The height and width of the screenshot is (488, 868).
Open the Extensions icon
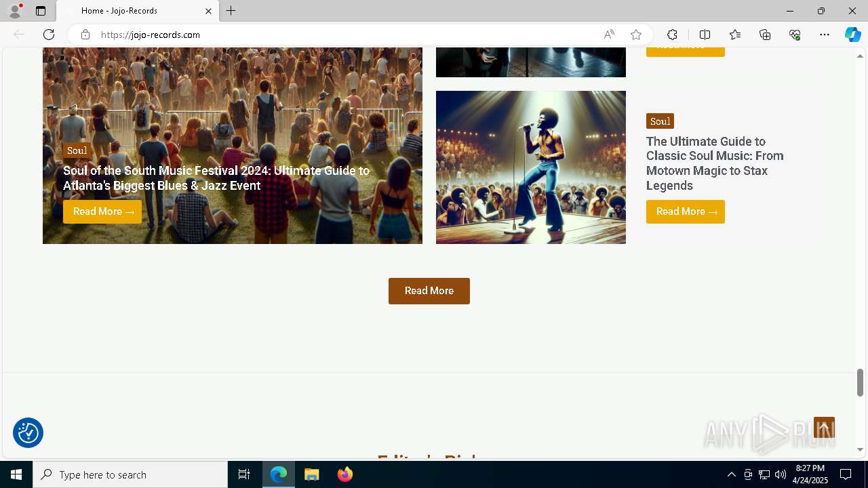click(672, 35)
